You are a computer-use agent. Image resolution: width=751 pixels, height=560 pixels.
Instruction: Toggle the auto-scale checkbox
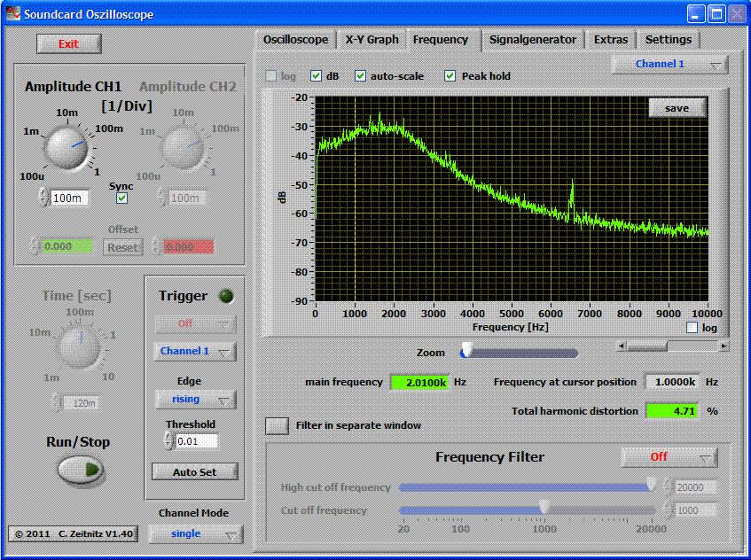pyautogui.click(x=360, y=76)
